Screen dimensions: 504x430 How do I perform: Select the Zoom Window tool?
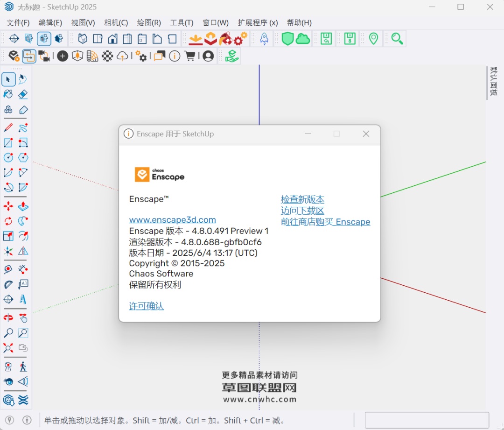click(23, 333)
